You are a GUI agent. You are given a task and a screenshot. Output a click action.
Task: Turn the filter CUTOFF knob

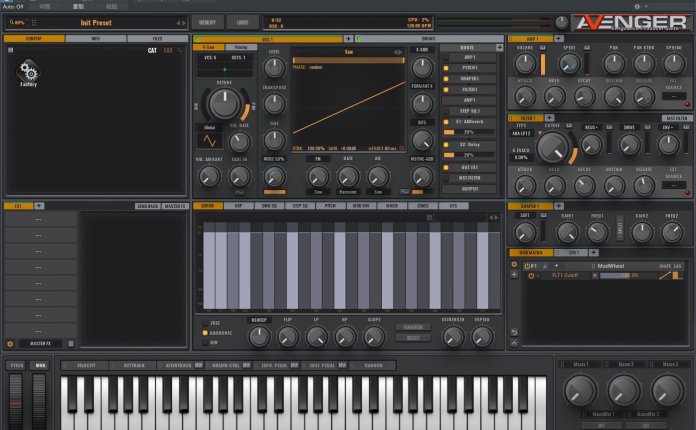[550, 147]
